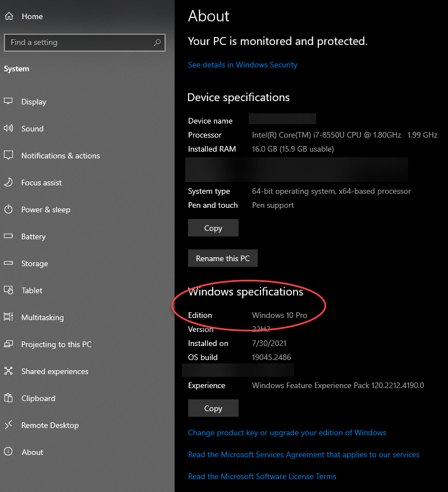Click Installed RAM value 16.0 GB
This screenshot has width=448, height=492.
292,149
